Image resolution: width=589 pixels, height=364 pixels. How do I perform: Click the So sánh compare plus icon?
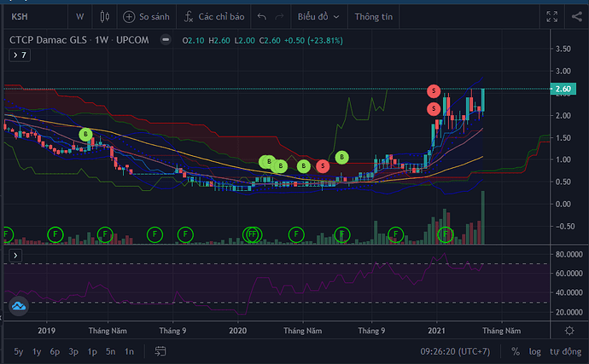129,16
